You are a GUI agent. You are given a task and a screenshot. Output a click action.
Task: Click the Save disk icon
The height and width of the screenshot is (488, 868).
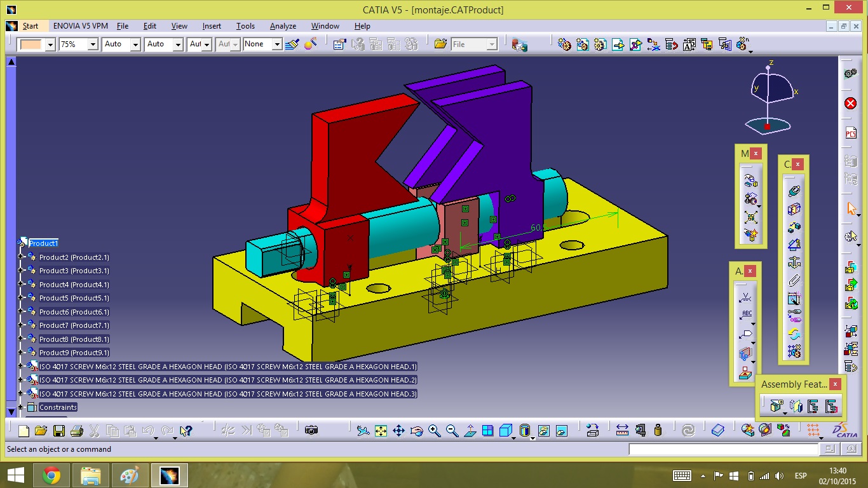(58, 431)
